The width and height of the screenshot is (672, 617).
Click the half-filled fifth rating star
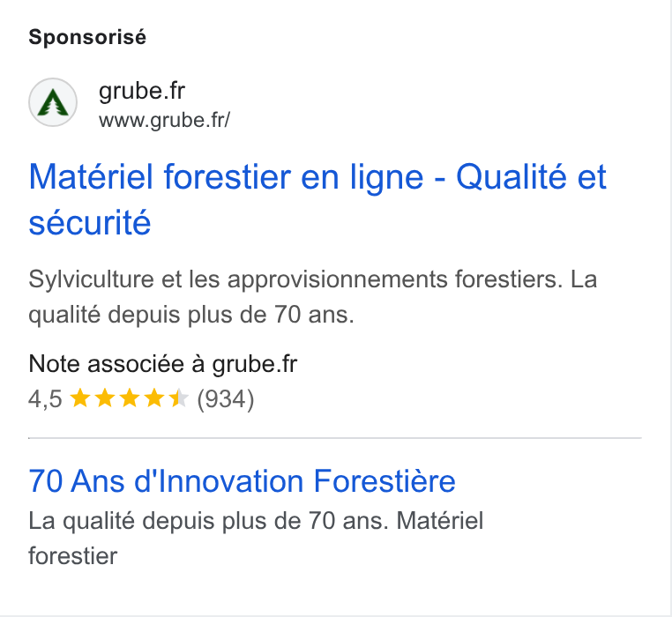click(179, 398)
